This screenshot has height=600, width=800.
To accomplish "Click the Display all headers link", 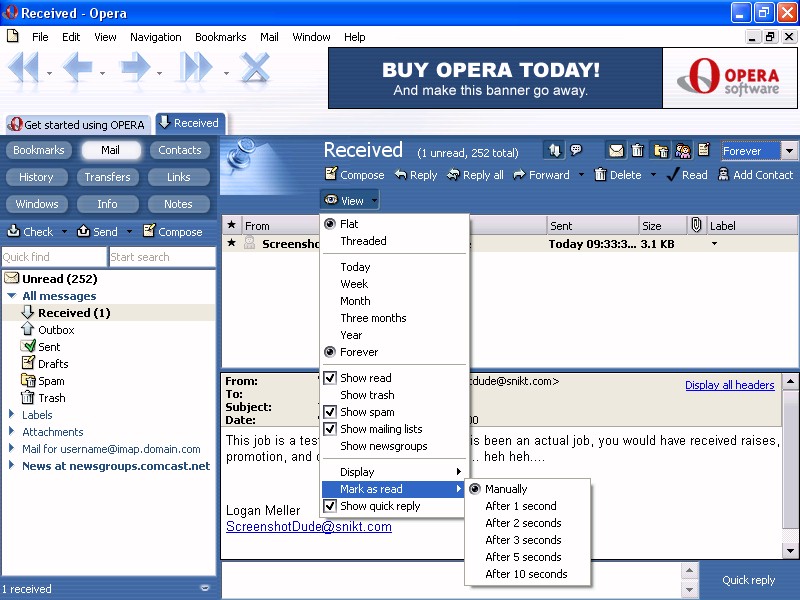I will pyautogui.click(x=730, y=385).
